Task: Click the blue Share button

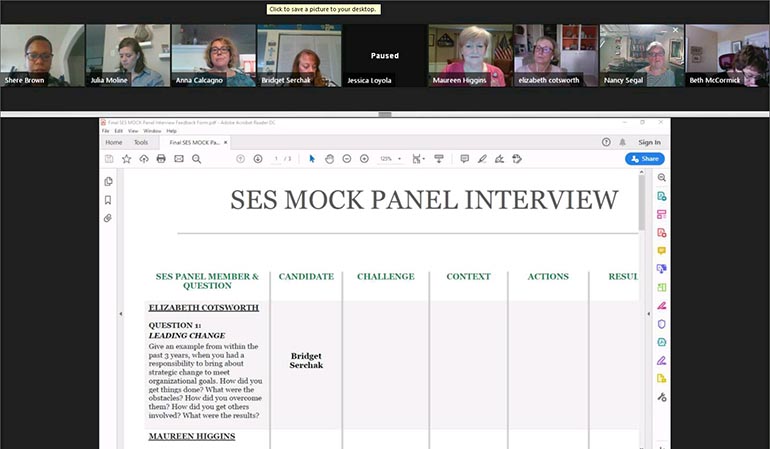Action: click(x=645, y=159)
